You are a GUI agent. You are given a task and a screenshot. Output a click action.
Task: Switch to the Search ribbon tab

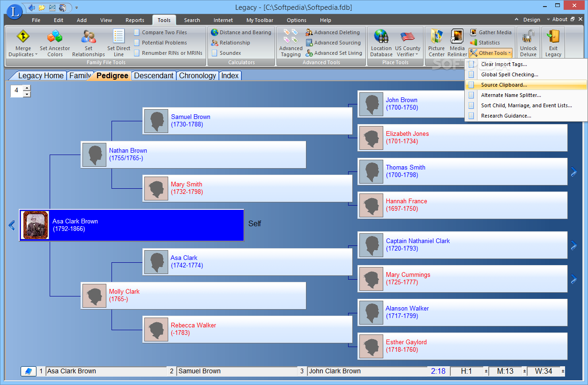click(192, 20)
